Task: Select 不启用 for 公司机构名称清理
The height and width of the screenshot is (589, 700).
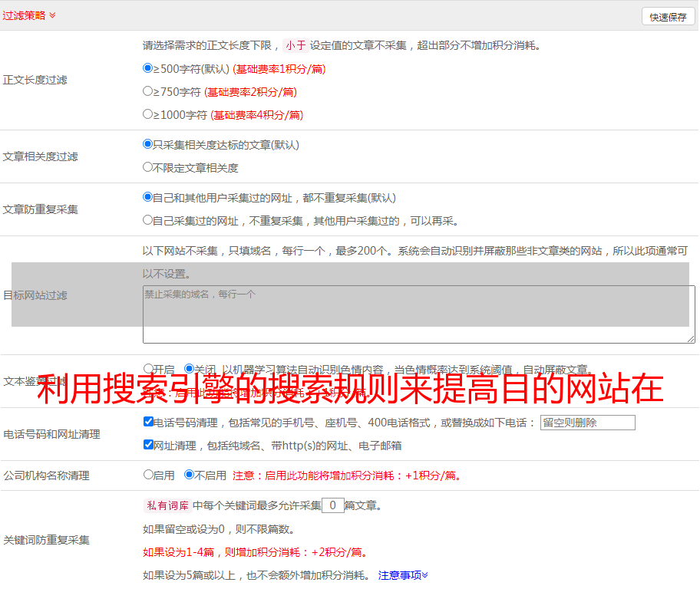Action: 189,475
